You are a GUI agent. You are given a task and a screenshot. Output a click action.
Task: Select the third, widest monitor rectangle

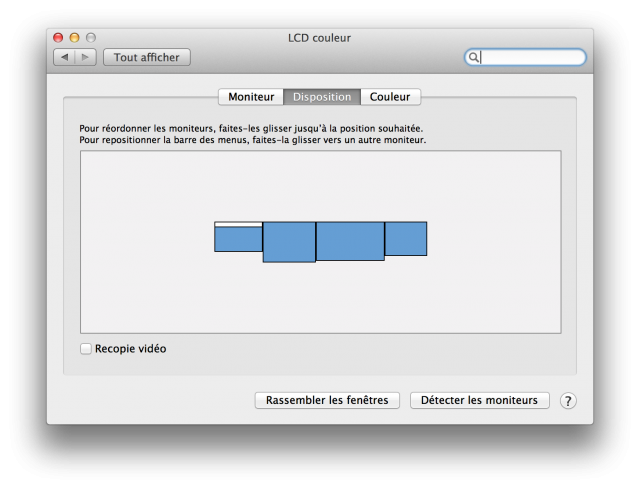coord(350,241)
